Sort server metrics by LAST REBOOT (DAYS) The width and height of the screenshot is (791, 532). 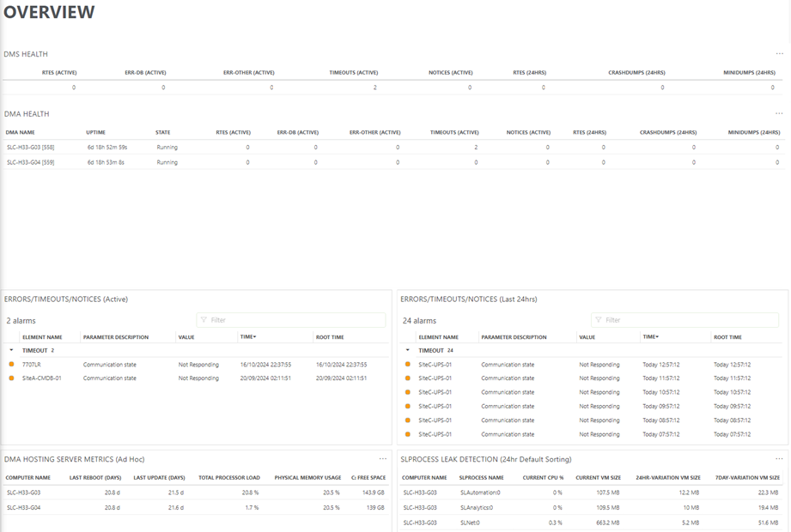click(x=95, y=478)
